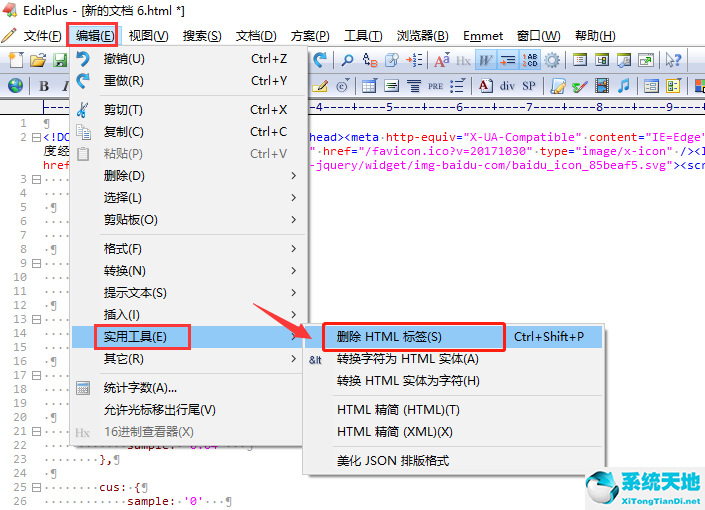Click the cus: { text on line 25
The image size is (705, 510).
coord(120,488)
